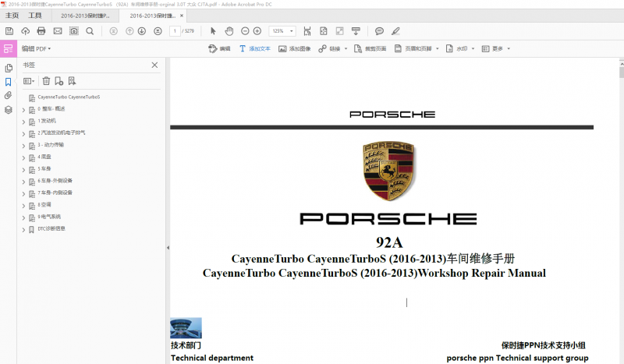
Task: Select the DTC诊断信息 bookmark
Action: pyautogui.click(x=51, y=228)
